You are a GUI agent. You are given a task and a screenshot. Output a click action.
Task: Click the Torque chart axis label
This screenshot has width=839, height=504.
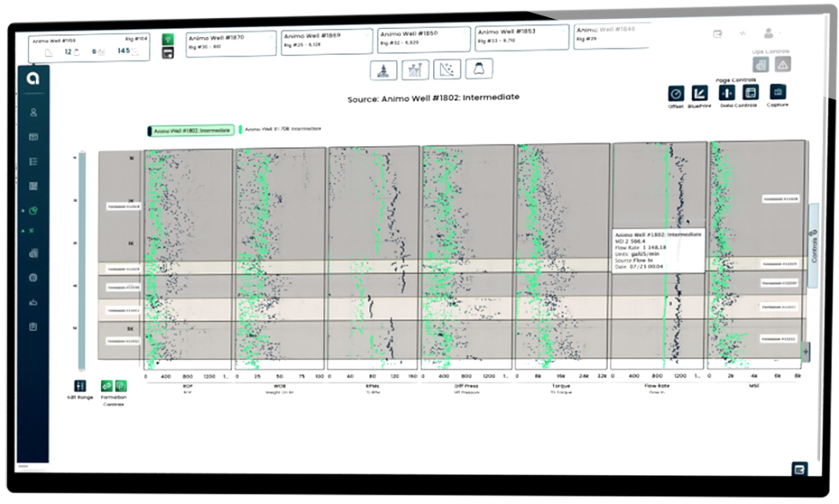click(x=561, y=386)
